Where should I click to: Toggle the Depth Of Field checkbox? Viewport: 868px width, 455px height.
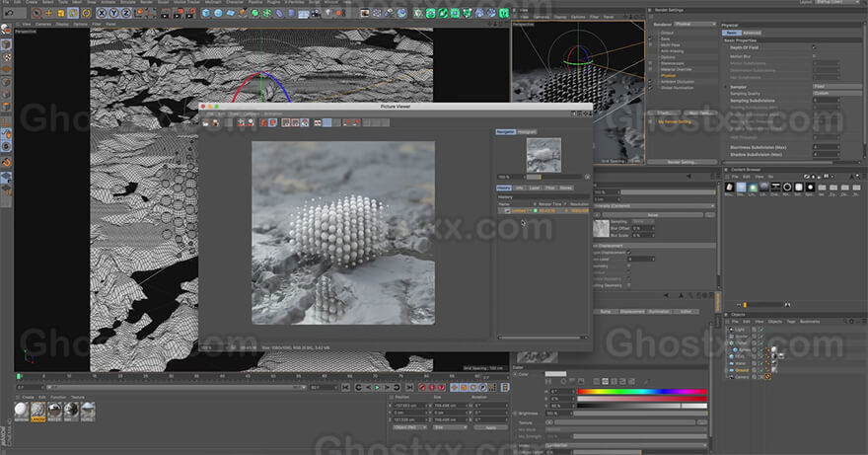tap(815, 47)
